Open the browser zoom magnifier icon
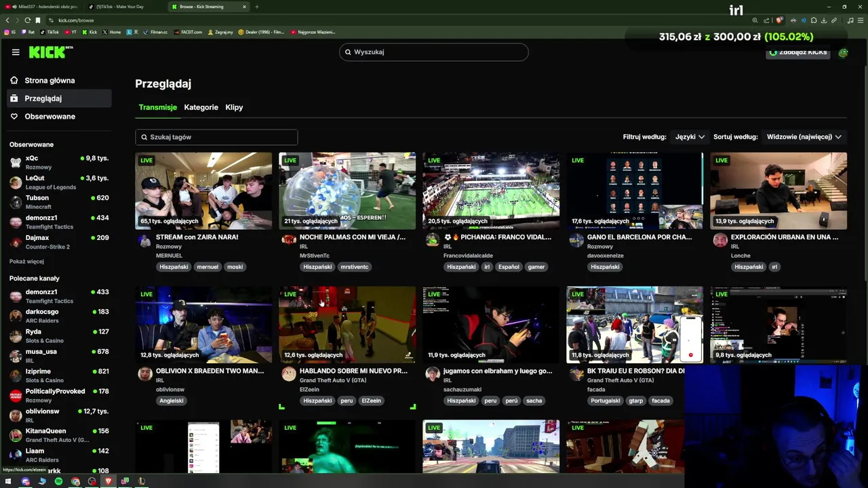Image resolution: width=868 pixels, height=488 pixels. point(755,20)
